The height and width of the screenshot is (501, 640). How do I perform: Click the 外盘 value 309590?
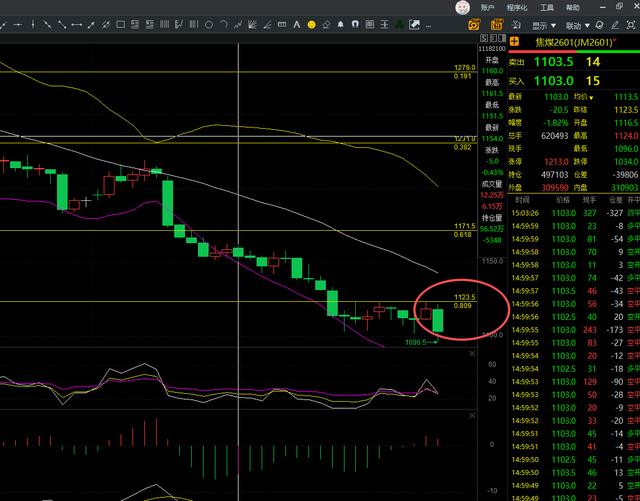click(x=555, y=187)
